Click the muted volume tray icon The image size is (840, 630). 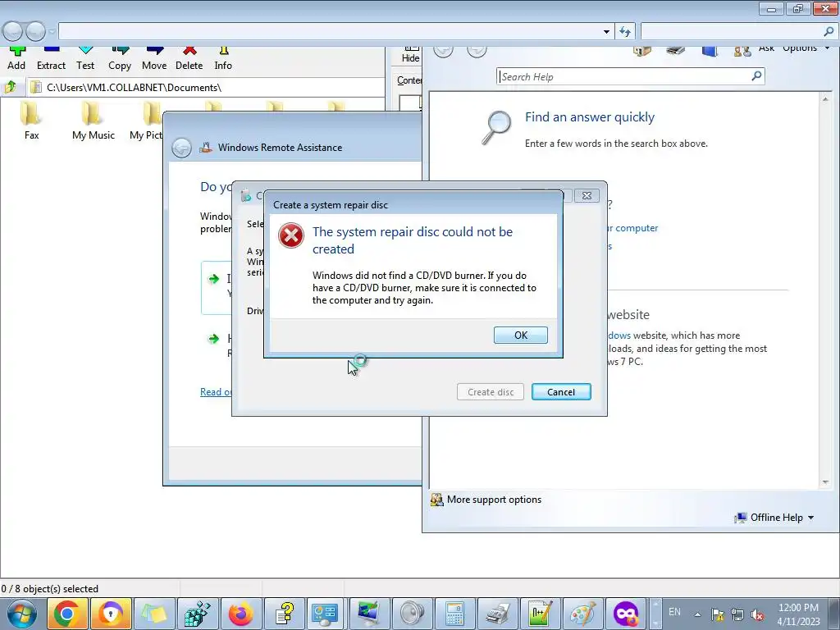[x=757, y=614]
